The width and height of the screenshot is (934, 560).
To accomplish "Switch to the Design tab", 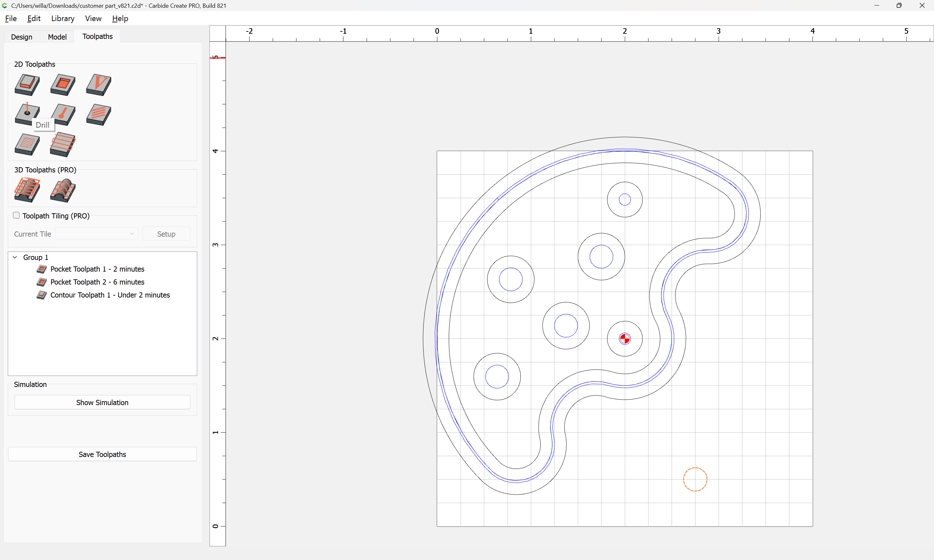I will coord(21,37).
